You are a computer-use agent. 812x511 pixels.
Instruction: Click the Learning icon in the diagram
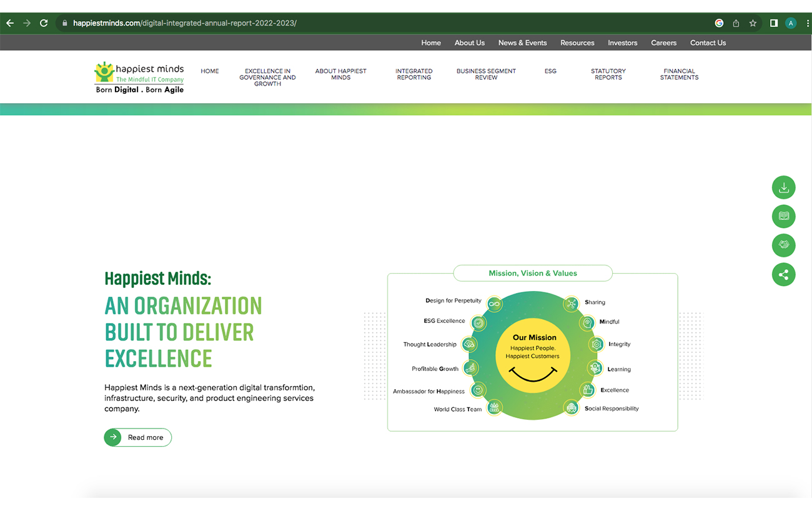[x=595, y=369]
